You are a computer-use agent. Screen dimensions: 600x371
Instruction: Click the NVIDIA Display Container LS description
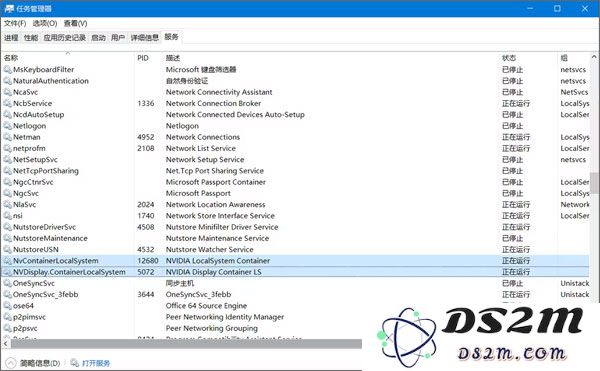click(x=214, y=272)
